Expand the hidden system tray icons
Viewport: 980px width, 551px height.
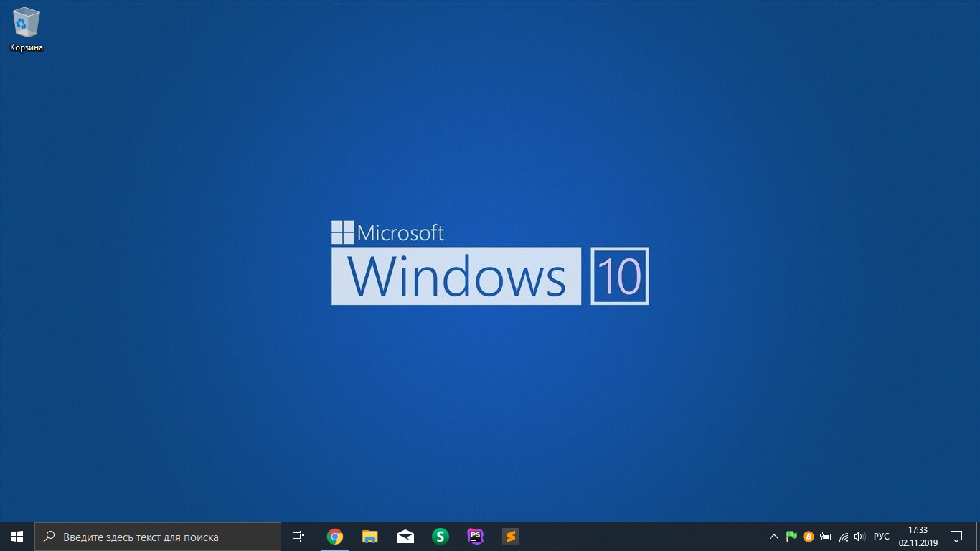(773, 537)
